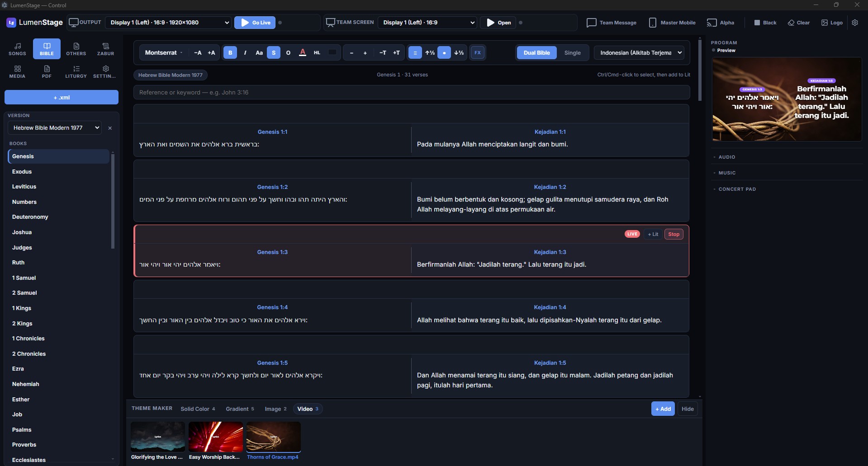Expand the Audio panel

pyautogui.click(x=726, y=157)
